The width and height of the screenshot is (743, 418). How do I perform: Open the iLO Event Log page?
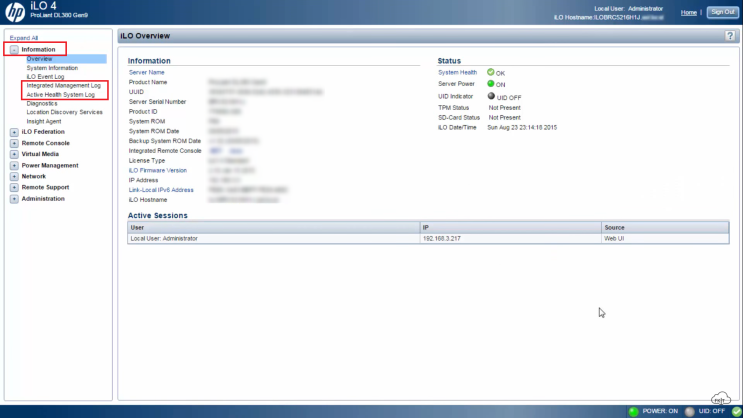tap(45, 76)
